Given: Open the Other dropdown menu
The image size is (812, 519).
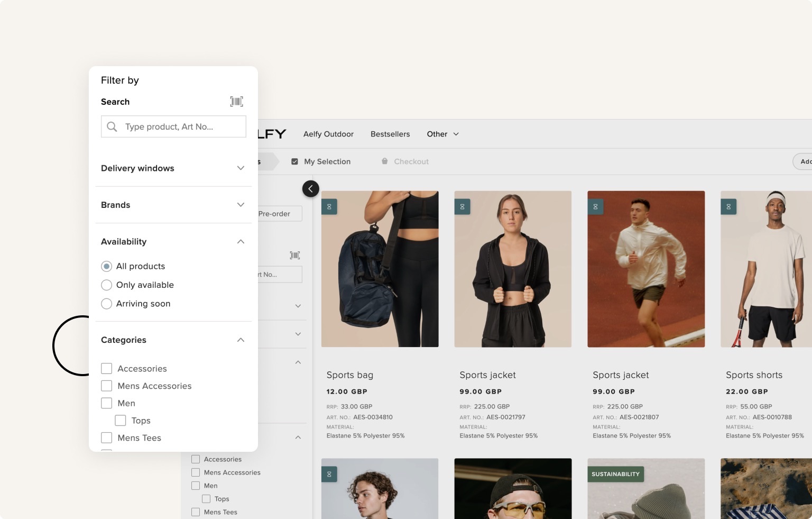Looking at the screenshot, I should click(442, 134).
